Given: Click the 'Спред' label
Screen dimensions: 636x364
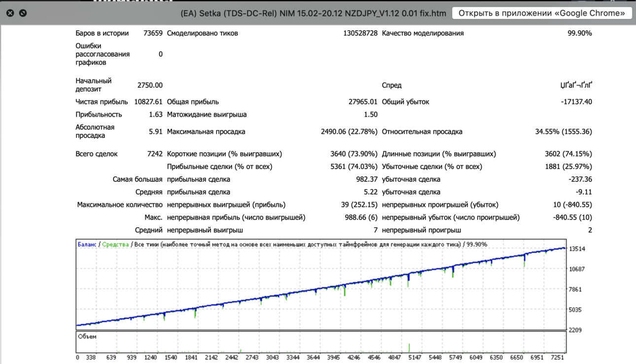Looking at the screenshot, I should (x=392, y=85).
